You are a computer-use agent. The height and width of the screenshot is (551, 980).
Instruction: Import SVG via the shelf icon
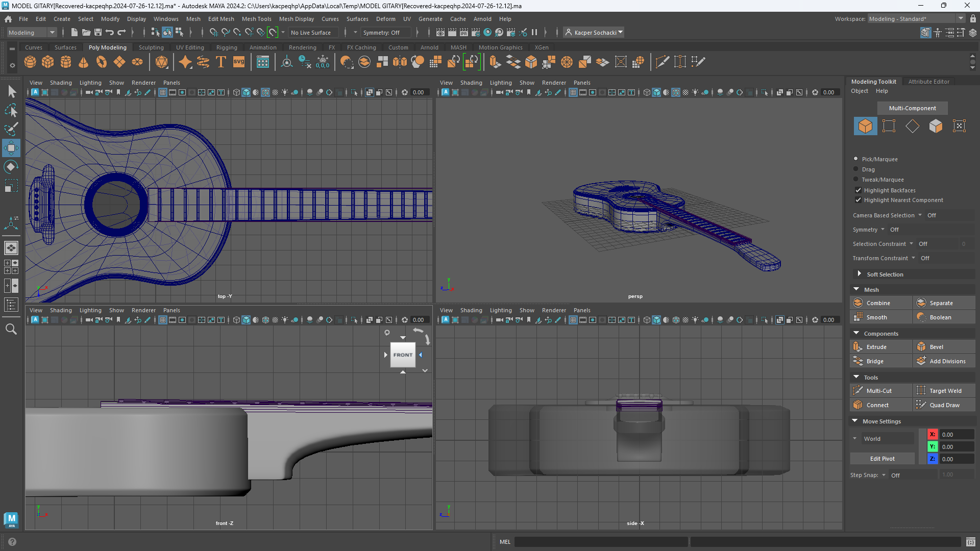239,62
